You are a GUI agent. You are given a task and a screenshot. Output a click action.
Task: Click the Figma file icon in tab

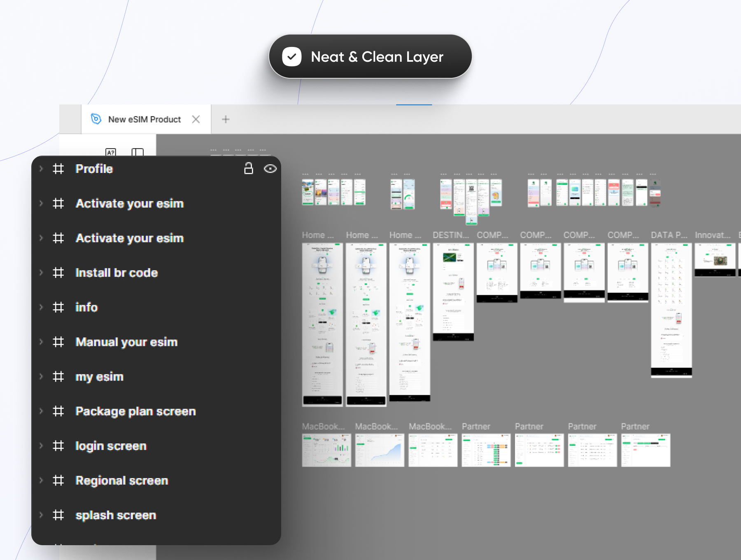(x=96, y=119)
